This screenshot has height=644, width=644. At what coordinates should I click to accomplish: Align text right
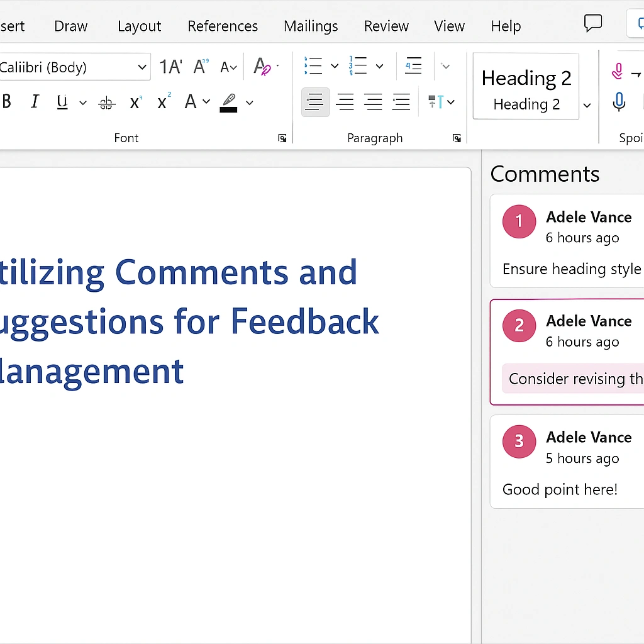[x=373, y=102]
